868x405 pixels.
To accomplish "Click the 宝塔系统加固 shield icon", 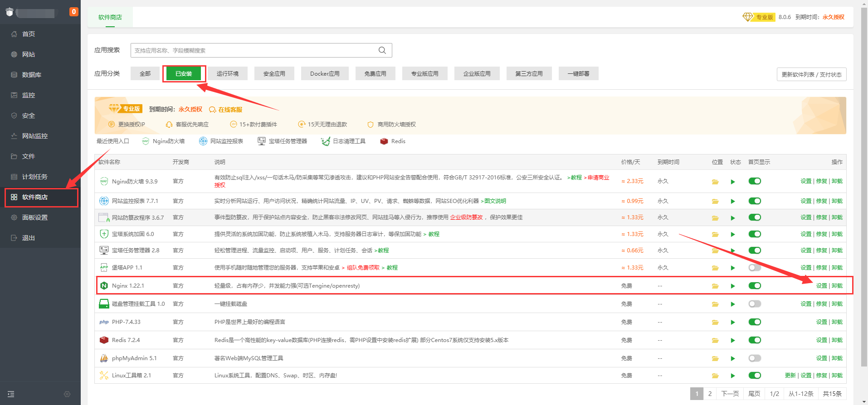I will pyautogui.click(x=104, y=234).
